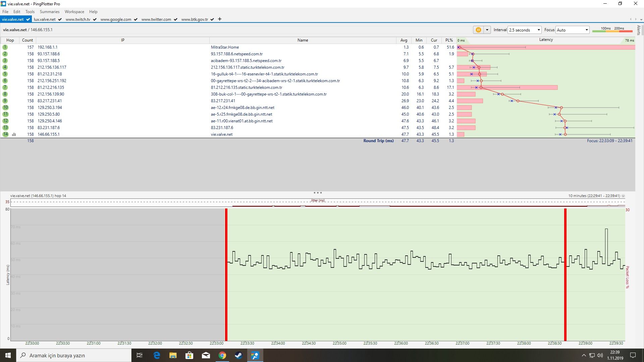Pause the trace with the orange button
The image size is (644, 362).
click(x=478, y=30)
